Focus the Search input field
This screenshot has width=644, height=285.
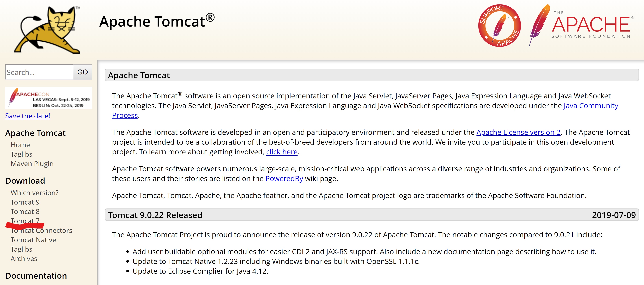(39, 72)
